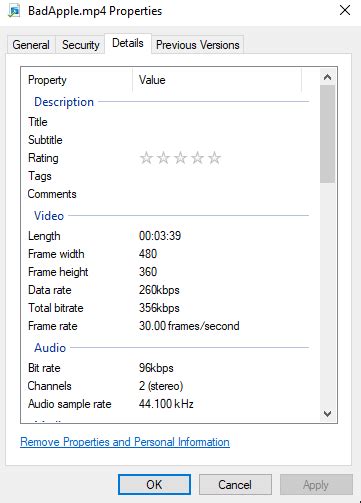Viewport: 361px width, 503px height.
Task: Confirm with the OK button
Action: click(x=154, y=485)
